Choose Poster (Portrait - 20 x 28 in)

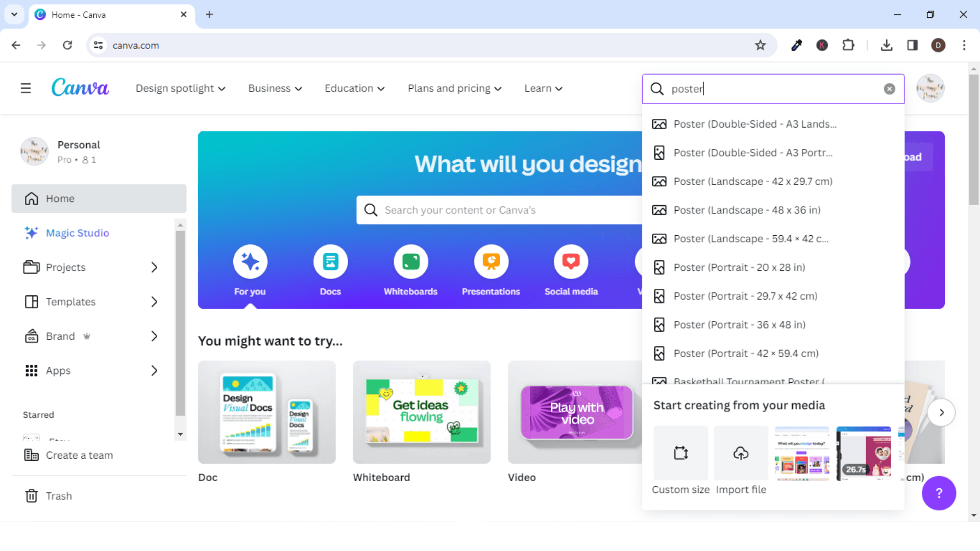point(773,267)
